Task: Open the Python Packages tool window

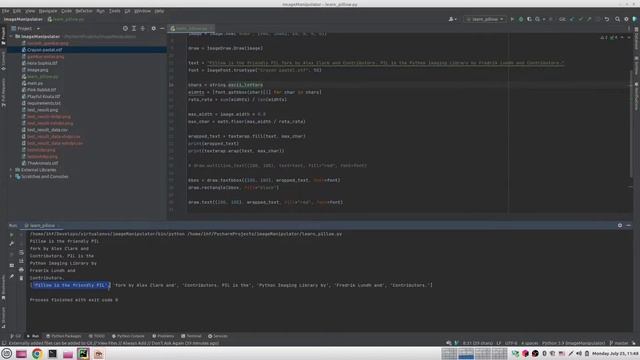Action: coord(64,336)
